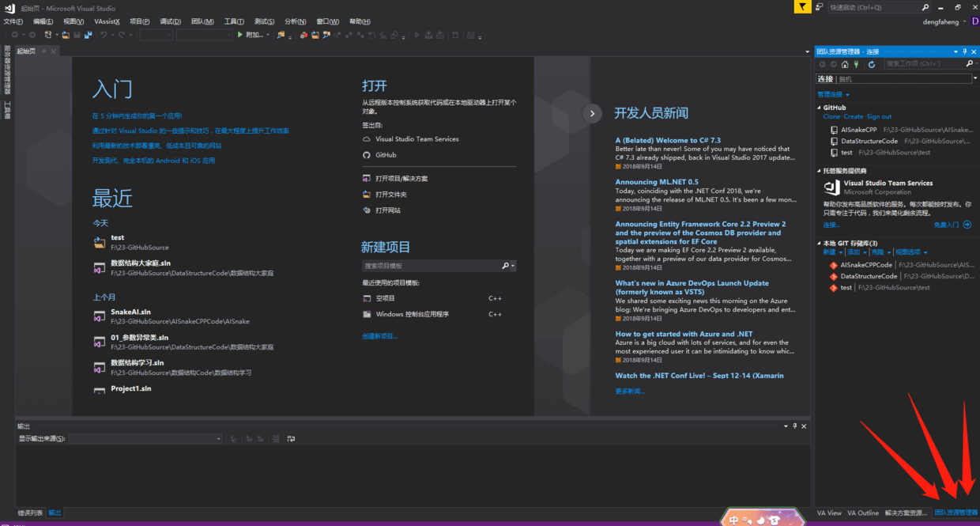
Task: Click the Save All toolbar icon
Action: [x=88, y=35]
